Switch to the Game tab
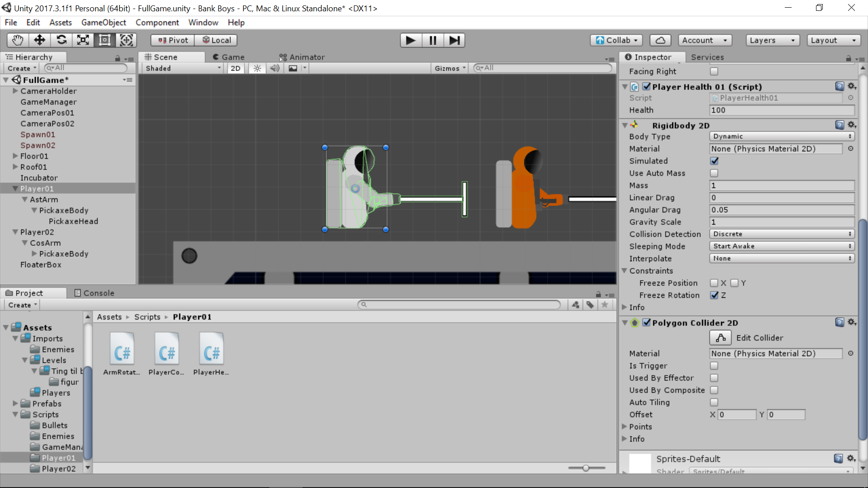 pyautogui.click(x=228, y=57)
